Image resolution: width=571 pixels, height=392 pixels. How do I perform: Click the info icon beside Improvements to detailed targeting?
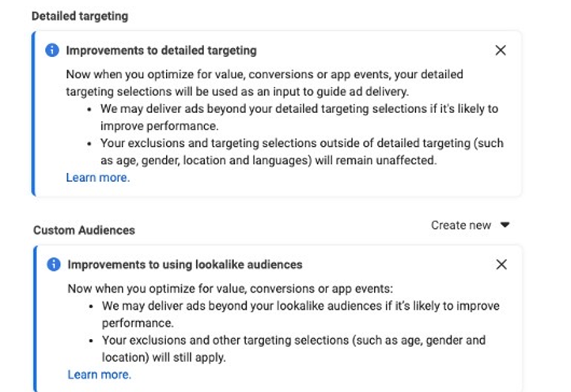click(x=52, y=51)
